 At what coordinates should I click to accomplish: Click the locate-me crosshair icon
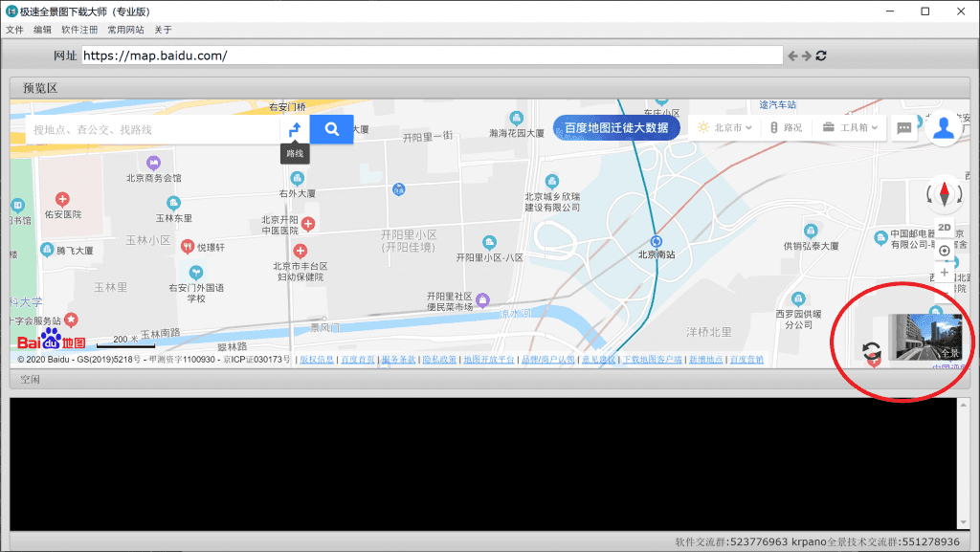coord(944,250)
